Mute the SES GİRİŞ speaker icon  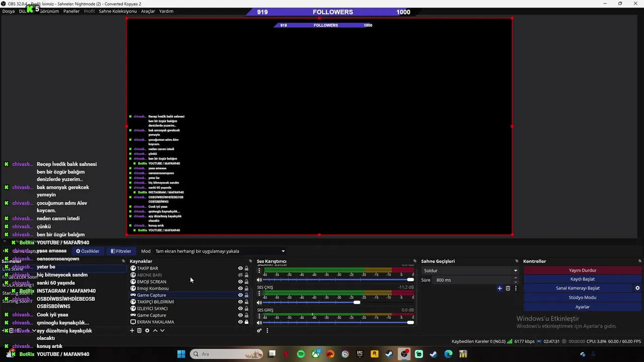[259, 322]
